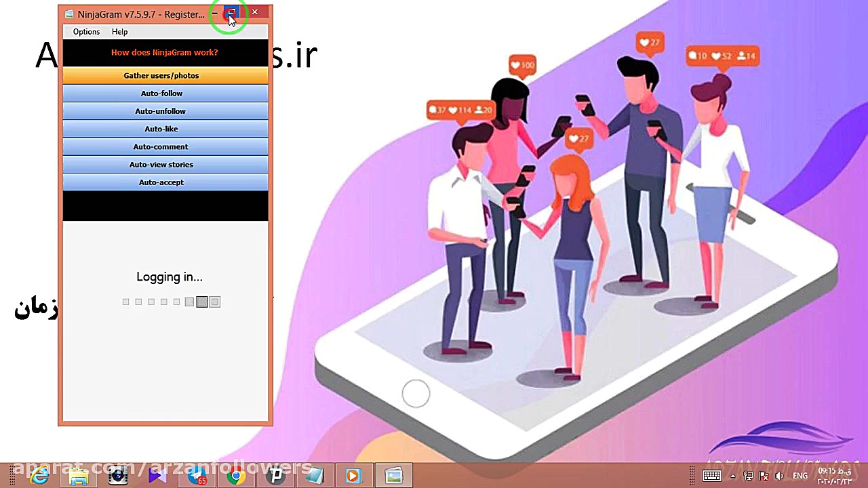
Task: Switch to the Auto-unfollow section
Action: (165, 110)
